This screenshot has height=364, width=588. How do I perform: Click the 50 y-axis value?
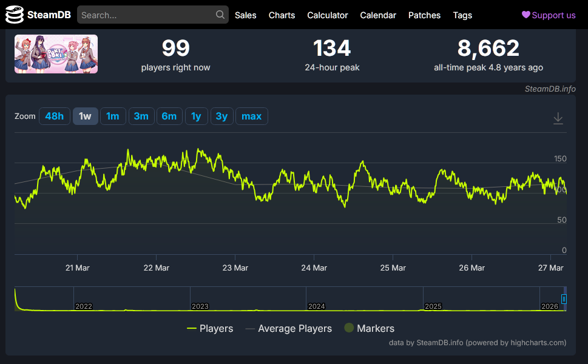(562, 220)
